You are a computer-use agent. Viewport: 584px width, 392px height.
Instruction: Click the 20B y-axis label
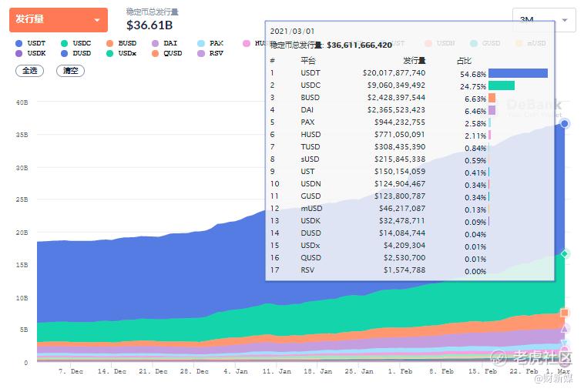(x=22, y=233)
